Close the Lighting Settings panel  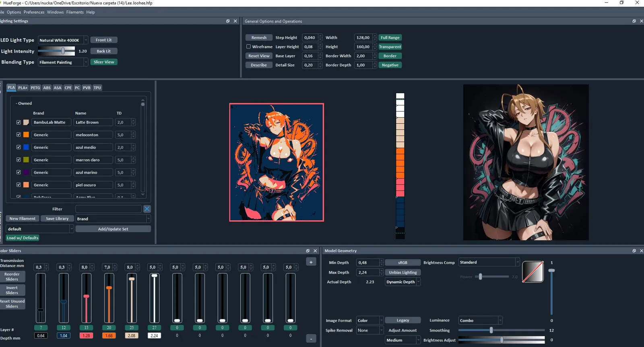pos(235,21)
